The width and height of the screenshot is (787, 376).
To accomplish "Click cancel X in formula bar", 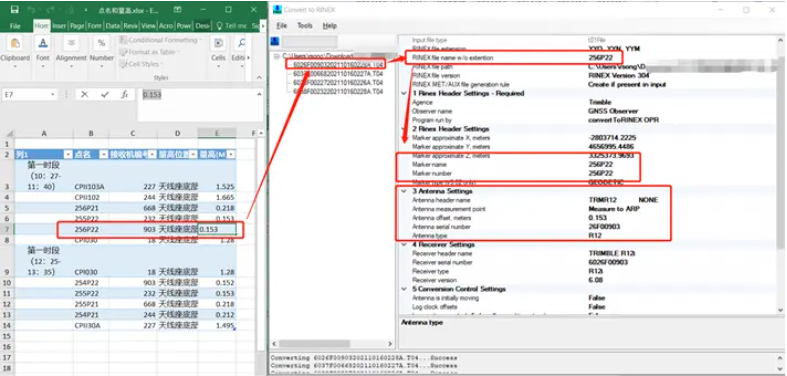I will pyautogui.click(x=85, y=94).
